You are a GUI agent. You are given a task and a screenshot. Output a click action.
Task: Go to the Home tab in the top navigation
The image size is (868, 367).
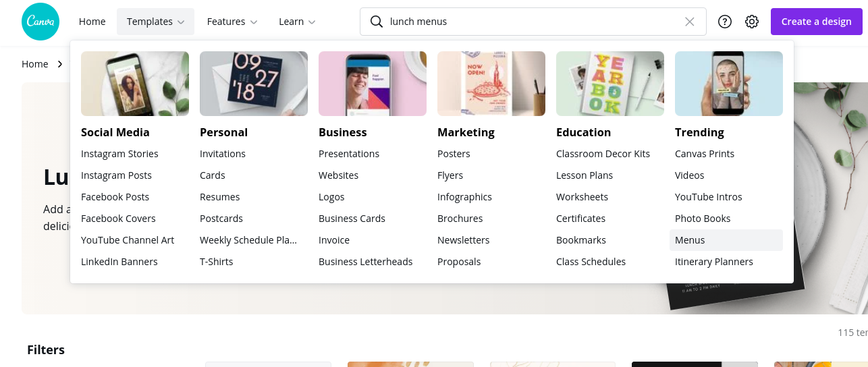(92, 22)
